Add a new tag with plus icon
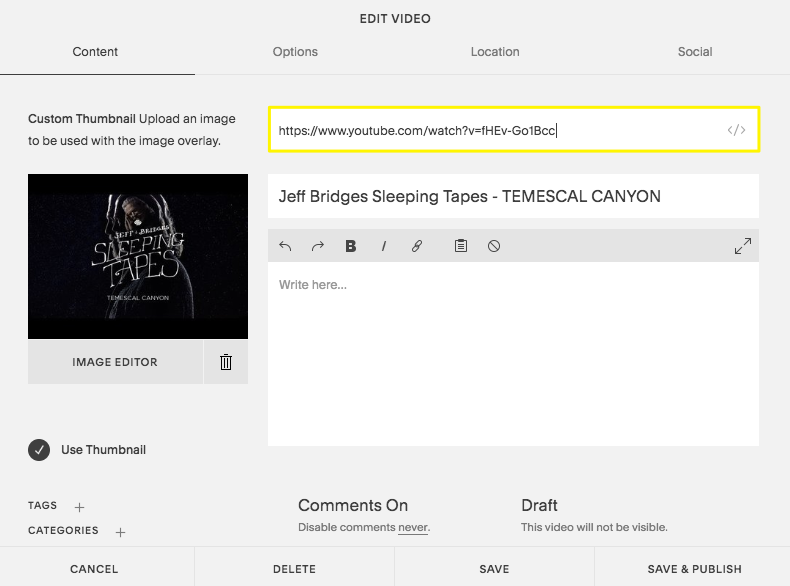Viewport: 790px width, 586px height. tap(80, 507)
